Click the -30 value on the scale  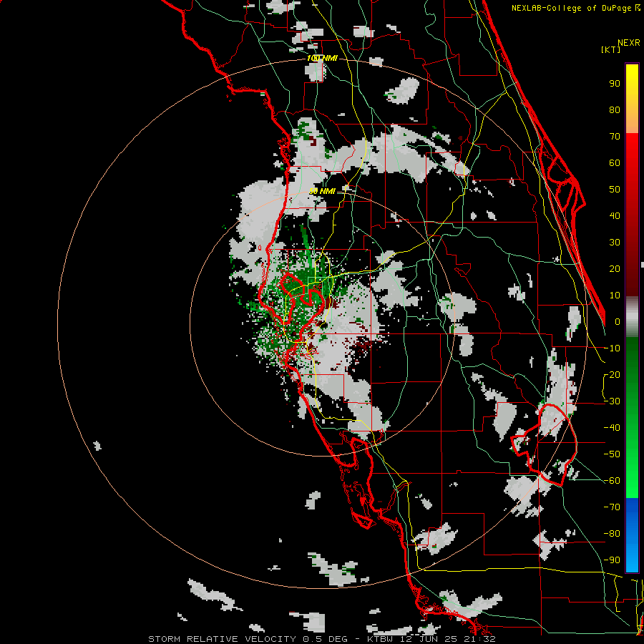click(x=612, y=401)
